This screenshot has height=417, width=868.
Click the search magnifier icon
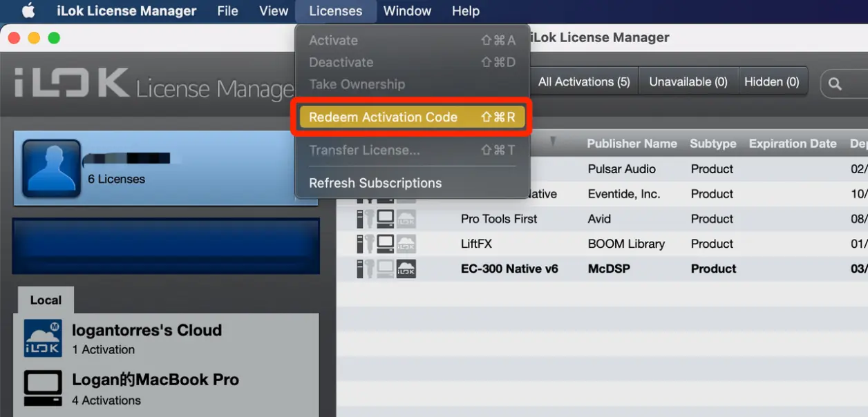click(x=835, y=84)
